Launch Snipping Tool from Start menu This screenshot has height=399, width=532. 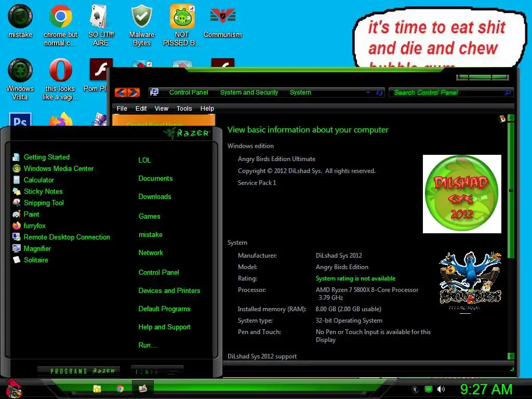click(38, 203)
